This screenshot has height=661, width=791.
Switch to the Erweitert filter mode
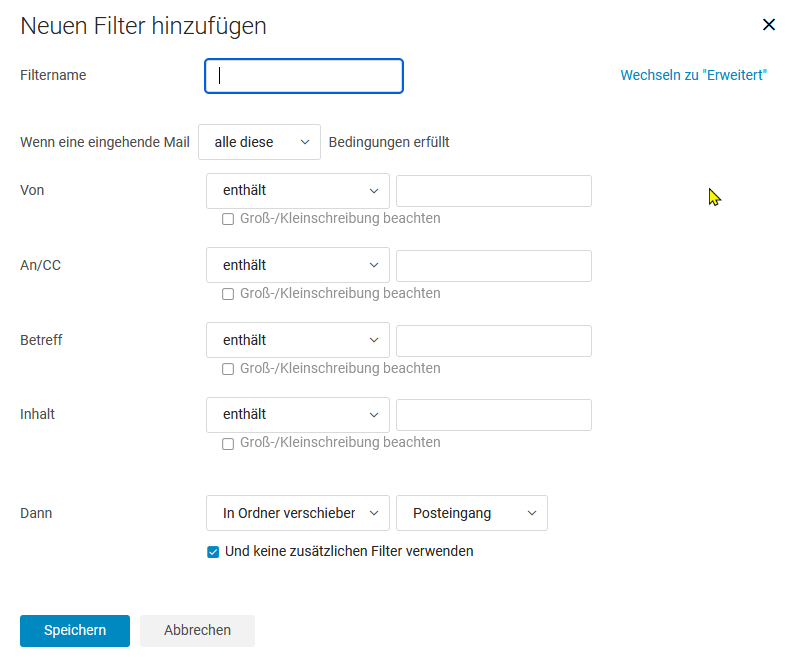click(693, 75)
